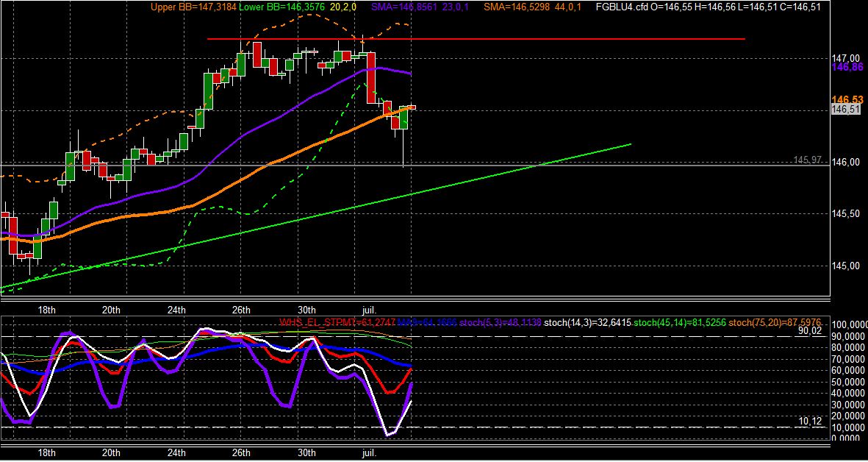Viewport: 868px width, 462px height.
Task: Click the 24th date on price chart axis
Action: coord(176,310)
